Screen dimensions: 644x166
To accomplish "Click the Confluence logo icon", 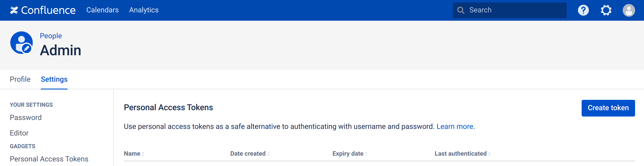I will coord(14,10).
